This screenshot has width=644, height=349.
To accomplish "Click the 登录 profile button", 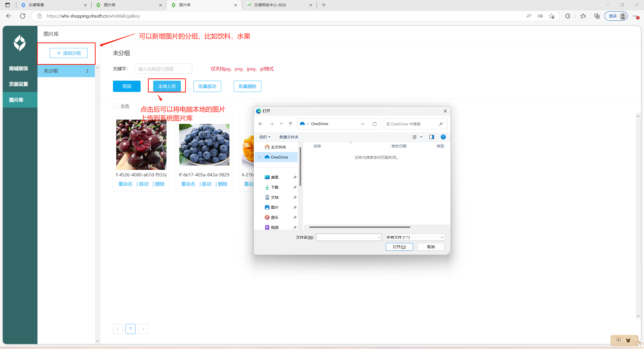I will (616, 16).
